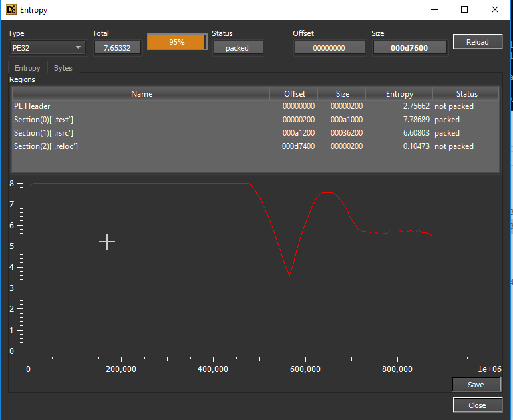Click the Detect It Easy app icon
The height and width of the screenshot is (420, 513).
[11, 9]
